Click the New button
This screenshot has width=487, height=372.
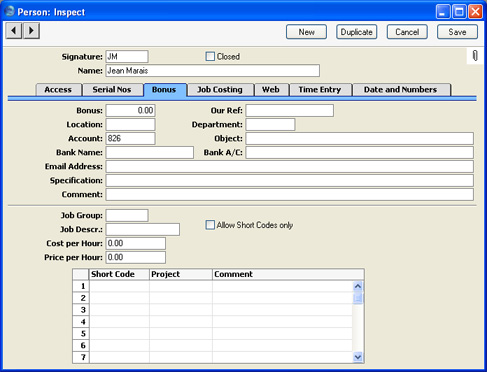[x=306, y=32]
